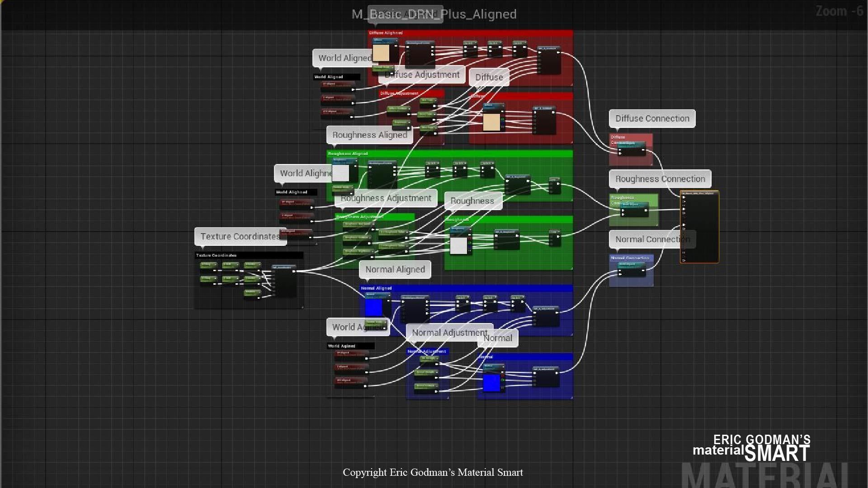Click the tan texture preview in Diffuse Aligned

tap(381, 53)
